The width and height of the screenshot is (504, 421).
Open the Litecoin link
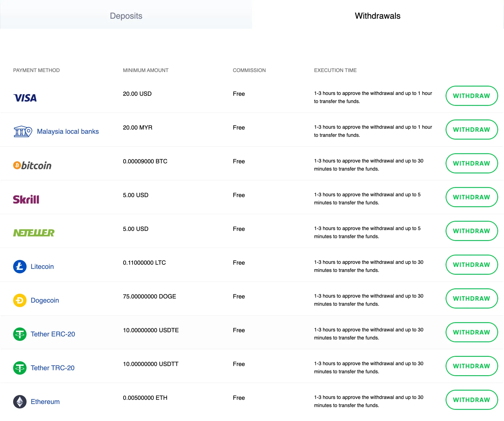coord(42,267)
